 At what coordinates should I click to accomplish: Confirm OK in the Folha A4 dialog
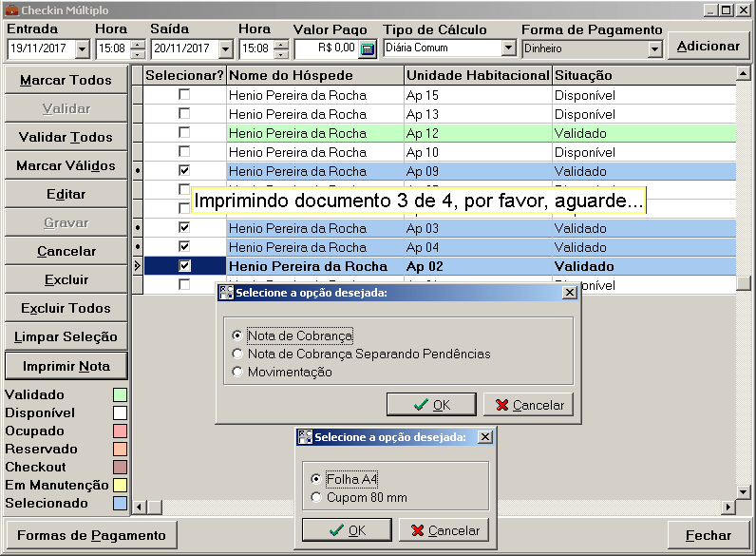(x=348, y=530)
